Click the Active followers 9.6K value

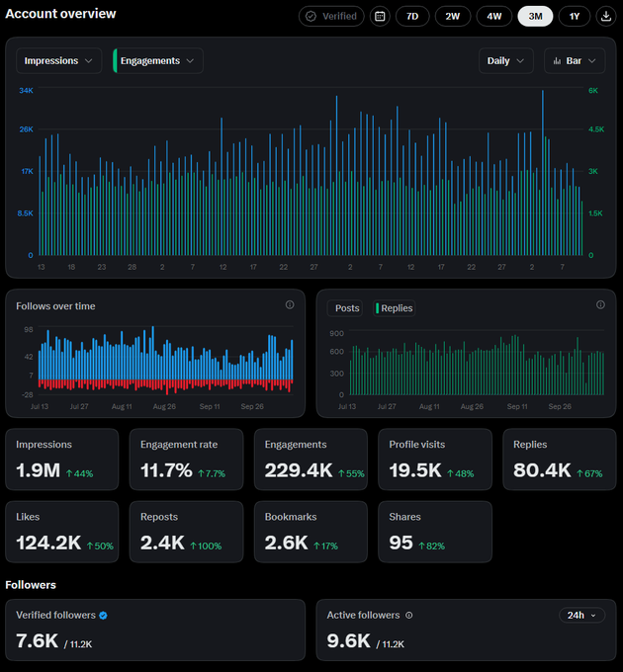pyautogui.click(x=348, y=641)
